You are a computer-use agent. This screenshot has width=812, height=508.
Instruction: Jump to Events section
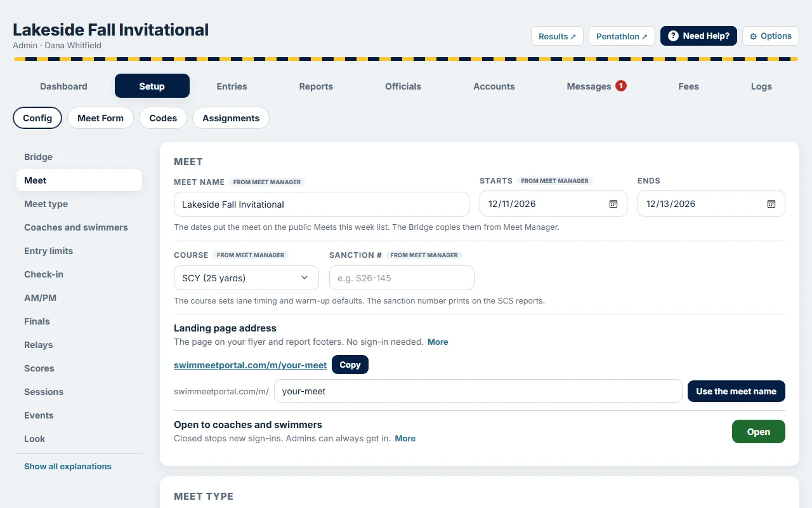[79, 415]
